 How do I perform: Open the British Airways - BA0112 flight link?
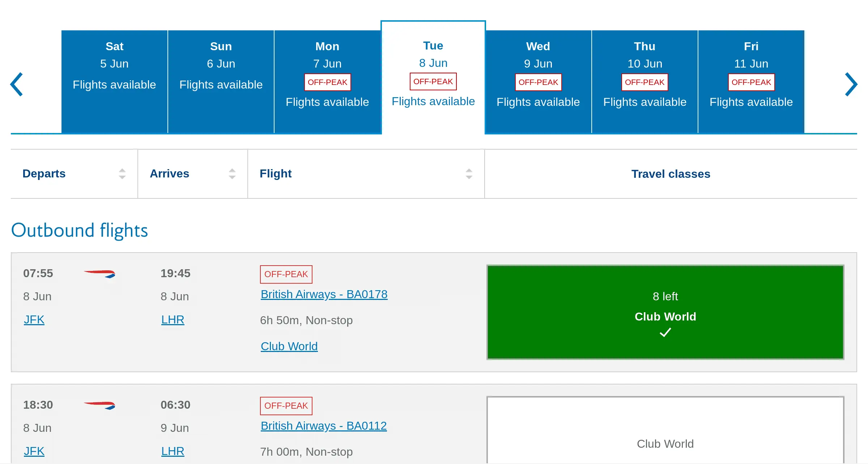(x=324, y=426)
